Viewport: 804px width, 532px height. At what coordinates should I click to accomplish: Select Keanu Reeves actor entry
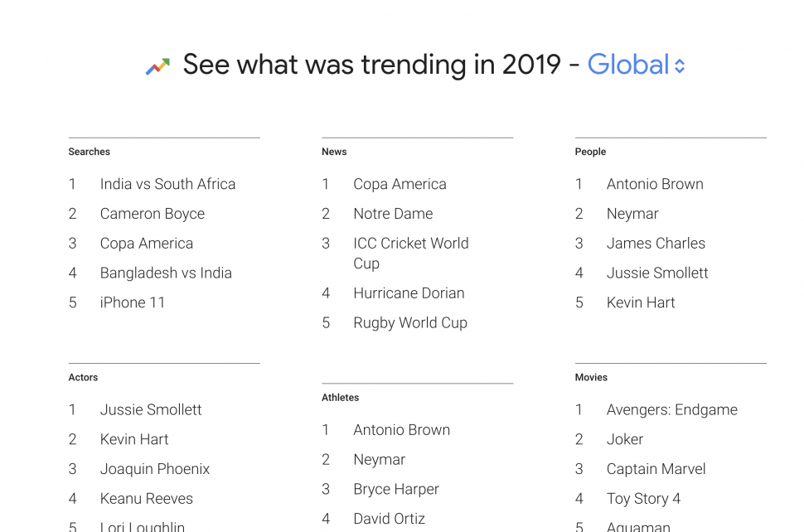coord(146,499)
